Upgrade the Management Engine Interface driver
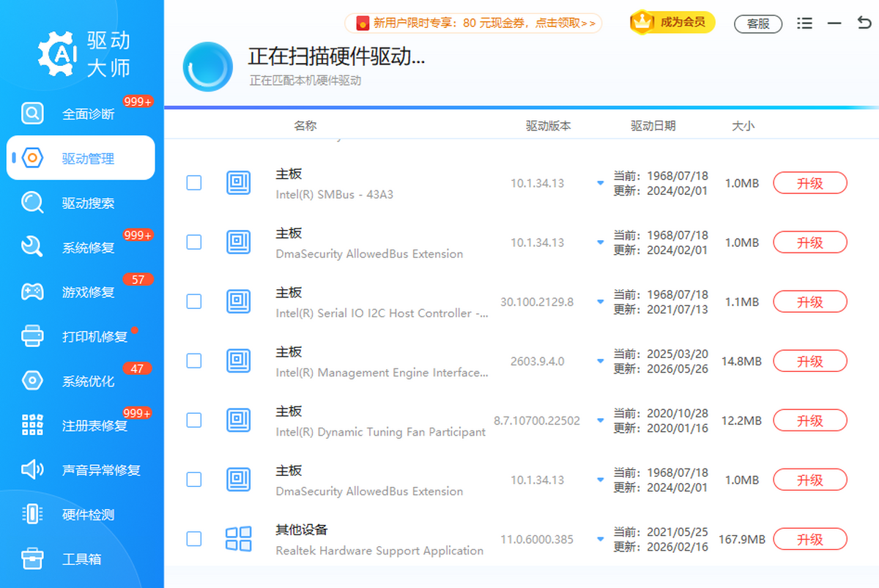This screenshot has height=588, width=879. [x=810, y=361]
